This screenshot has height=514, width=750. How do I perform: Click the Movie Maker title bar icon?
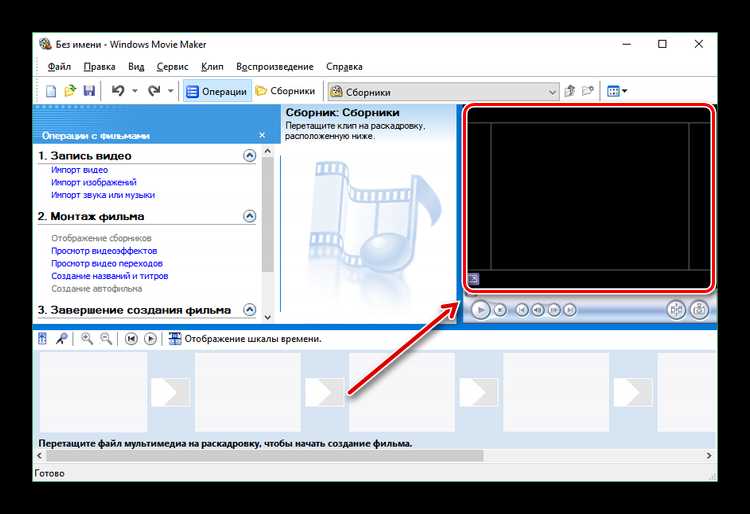[x=45, y=44]
